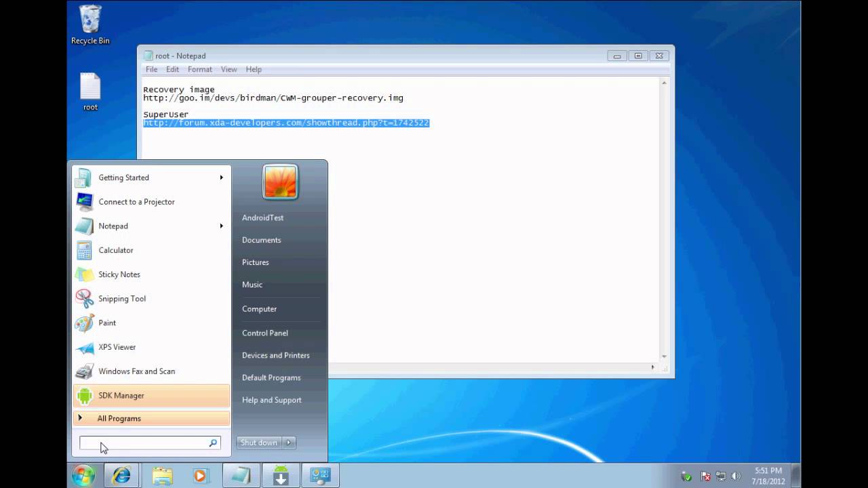Switch to Notepad taskbar button
Image resolution: width=868 pixels, height=488 pixels.
click(241, 475)
